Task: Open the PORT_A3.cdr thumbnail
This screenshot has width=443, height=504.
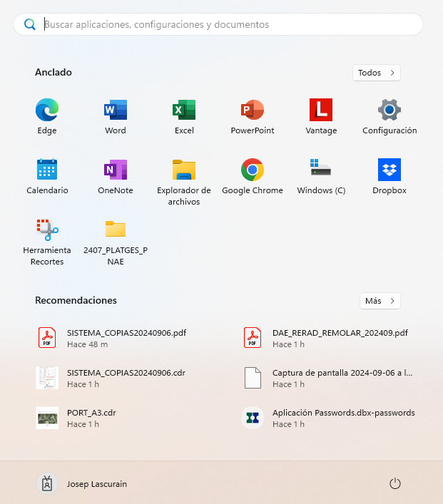Action: coord(47,418)
